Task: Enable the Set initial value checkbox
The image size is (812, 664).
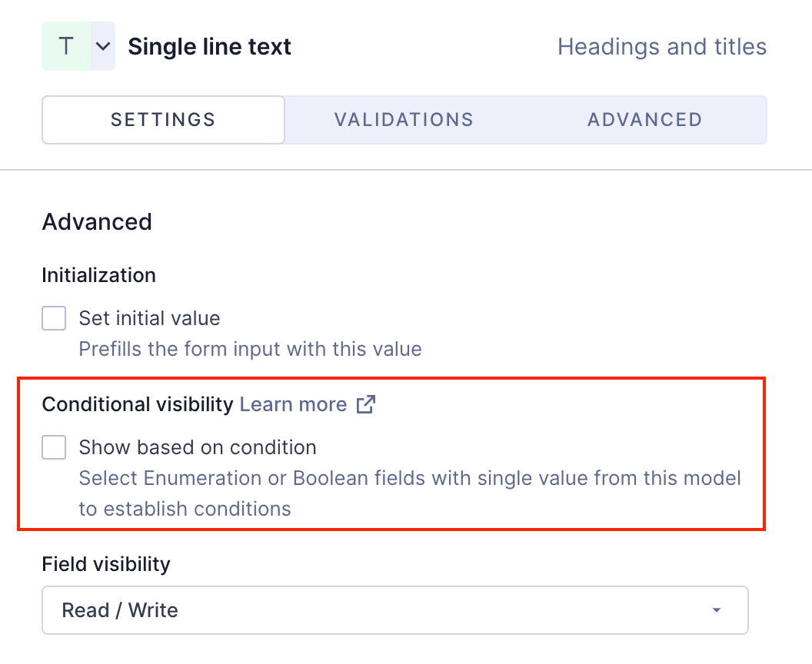Action: pyautogui.click(x=54, y=317)
